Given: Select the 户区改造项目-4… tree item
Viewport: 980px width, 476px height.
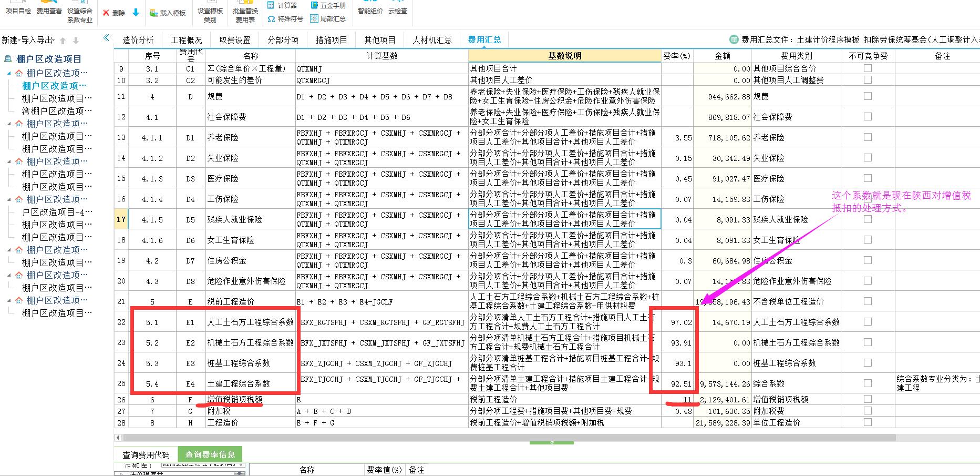Looking at the screenshot, I should tap(57, 212).
